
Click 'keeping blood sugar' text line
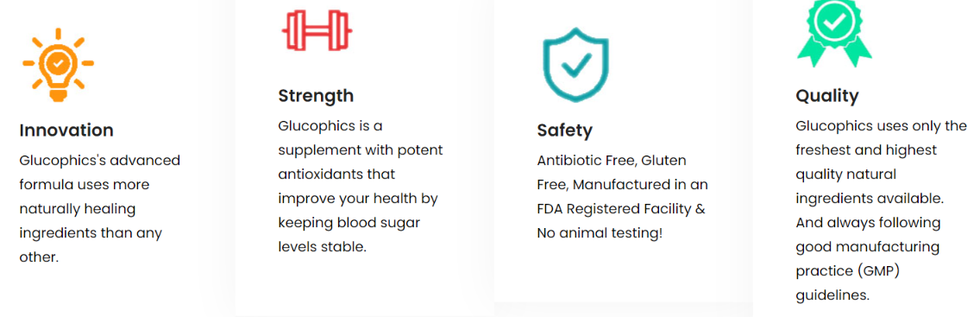pos(349,223)
